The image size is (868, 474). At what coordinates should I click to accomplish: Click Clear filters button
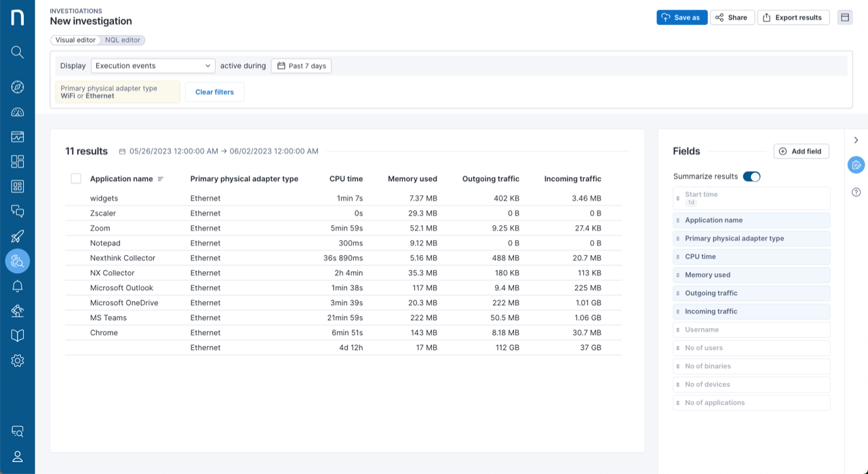(x=214, y=92)
